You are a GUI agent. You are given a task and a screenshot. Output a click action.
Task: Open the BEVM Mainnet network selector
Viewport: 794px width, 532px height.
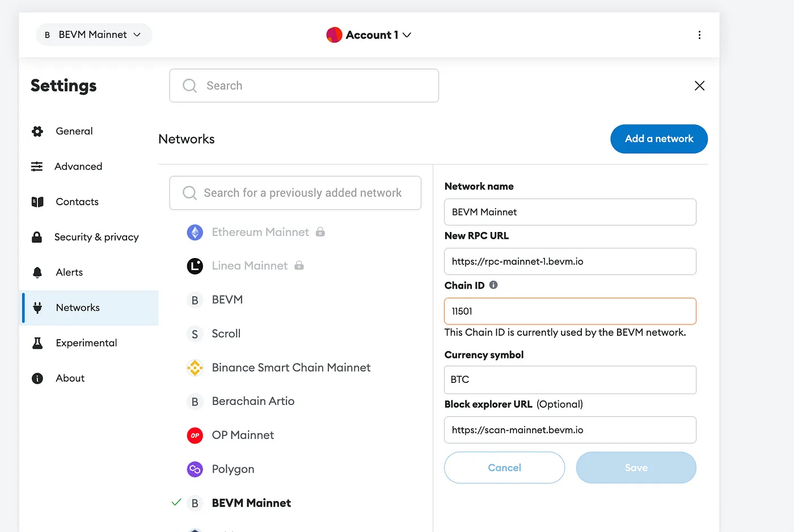pyautogui.click(x=94, y=35)
